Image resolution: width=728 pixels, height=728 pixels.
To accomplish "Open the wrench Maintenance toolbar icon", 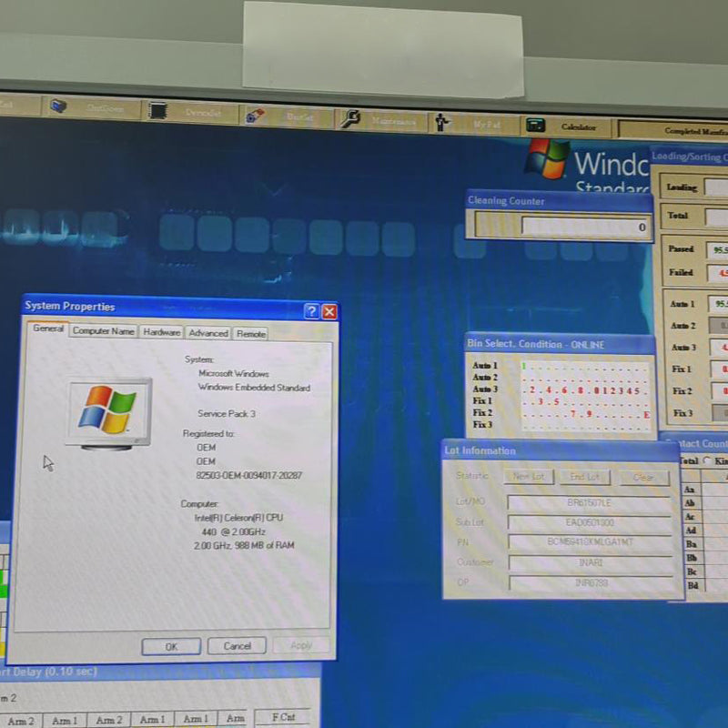I will [350, 119].
